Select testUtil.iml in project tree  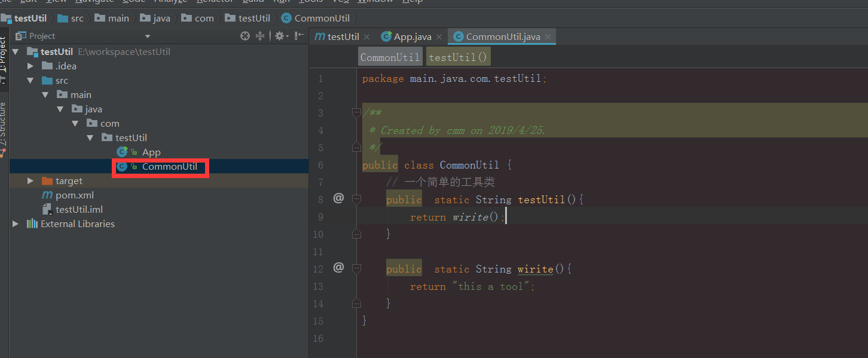tap(80, 209)
